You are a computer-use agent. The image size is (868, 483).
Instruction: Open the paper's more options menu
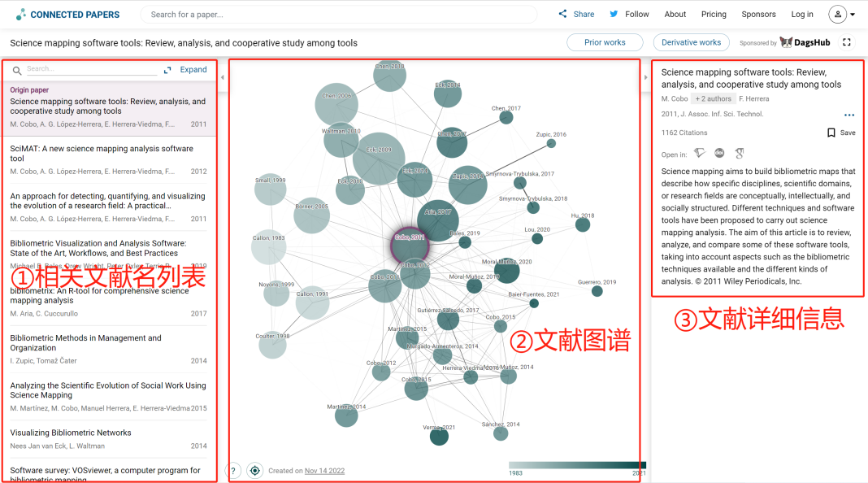click(848, 115)
